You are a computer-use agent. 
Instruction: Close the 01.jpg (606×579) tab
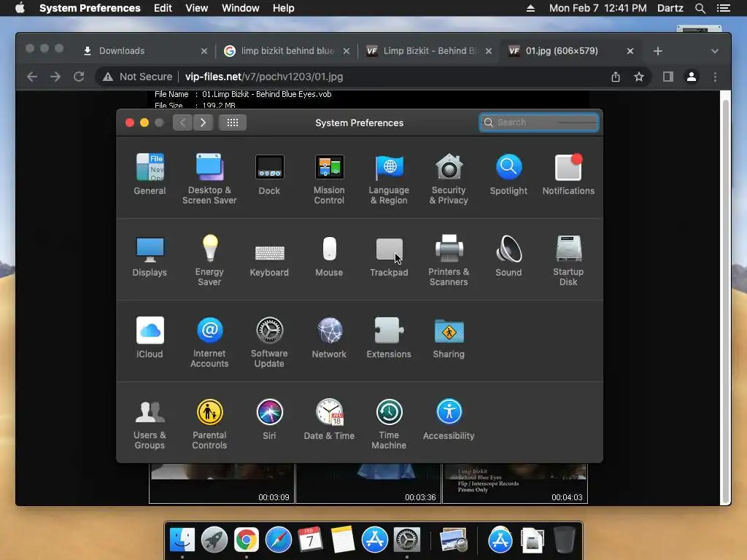(x=630, y=51)
